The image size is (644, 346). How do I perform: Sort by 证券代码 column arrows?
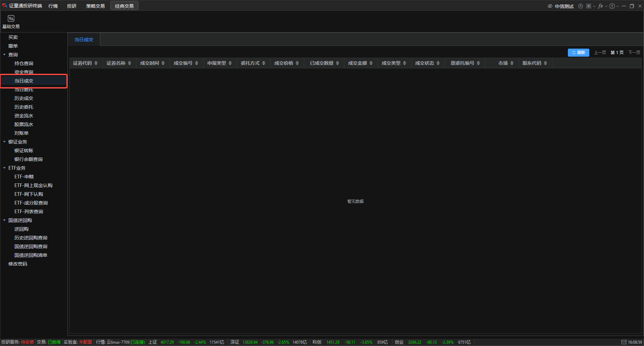(x=96, y=63)
